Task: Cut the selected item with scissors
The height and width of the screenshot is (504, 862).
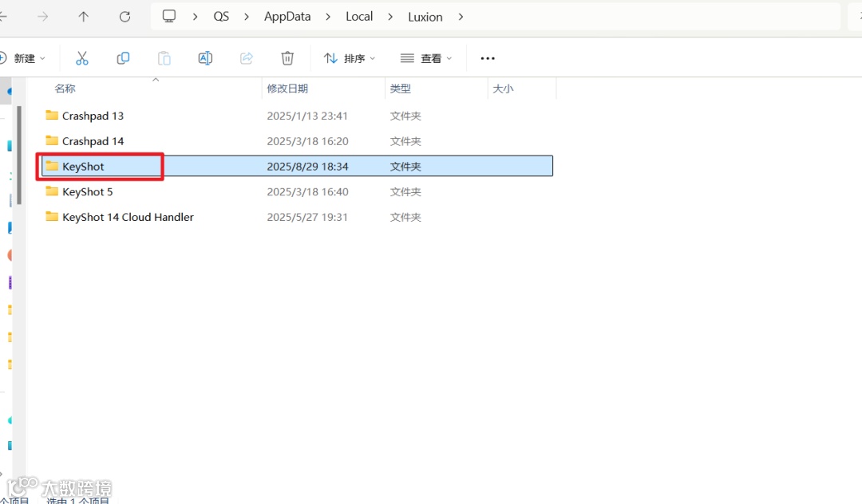Action: [x=82, y=58]
